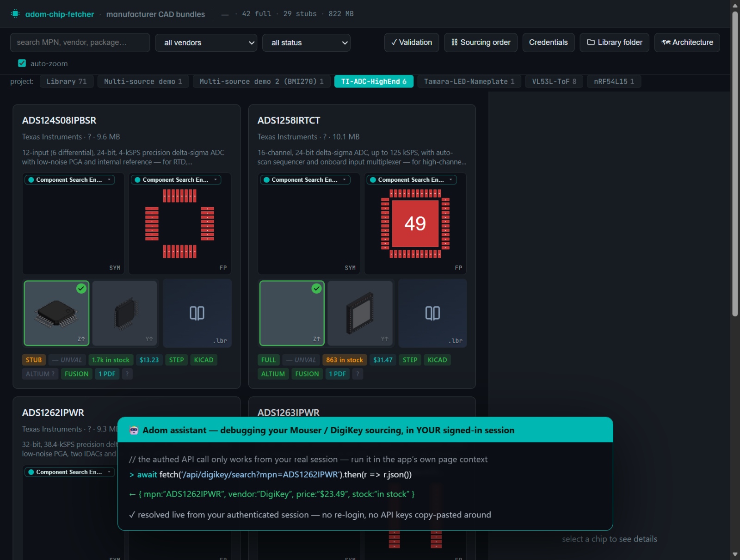Open the 1 PDF badge on ADS1258IRTCT
The height and width of the screenshot is (560, 740).
click(338, 374)
